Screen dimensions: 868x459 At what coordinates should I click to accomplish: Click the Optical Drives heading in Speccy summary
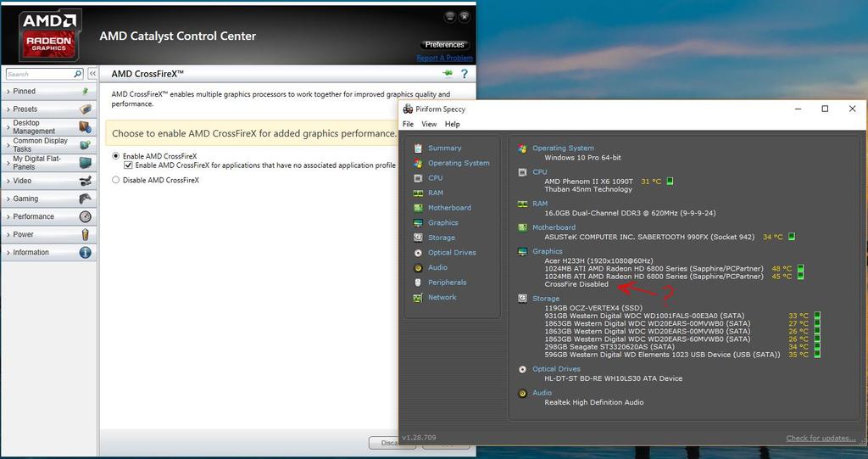[556, 368]
